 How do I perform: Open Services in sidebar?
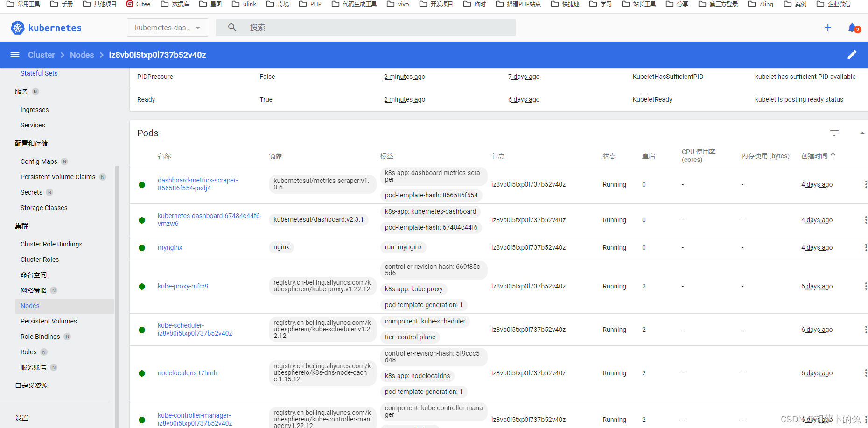pos(33,125)
